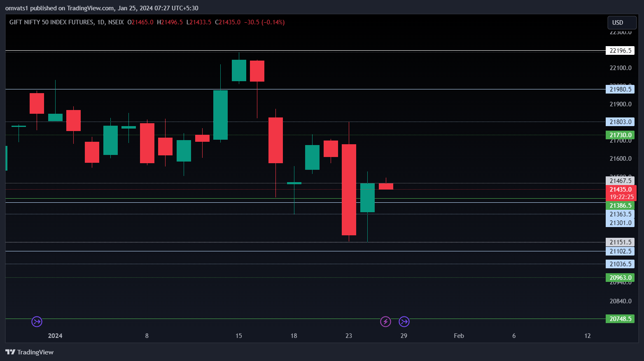The height and width of the screenshot is (361, 644).
Task: Click the close value C21435.0 in header
Action: click(x=228, y=22)
